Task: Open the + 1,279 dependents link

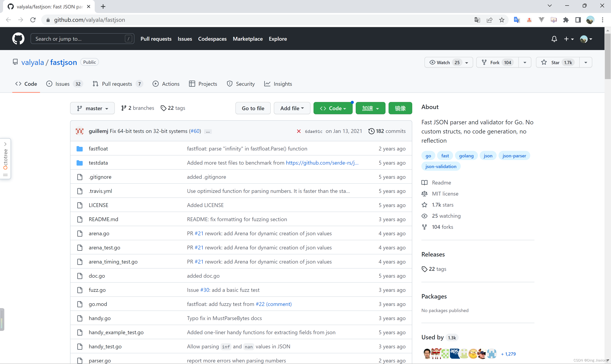Action: coord(508,354)
